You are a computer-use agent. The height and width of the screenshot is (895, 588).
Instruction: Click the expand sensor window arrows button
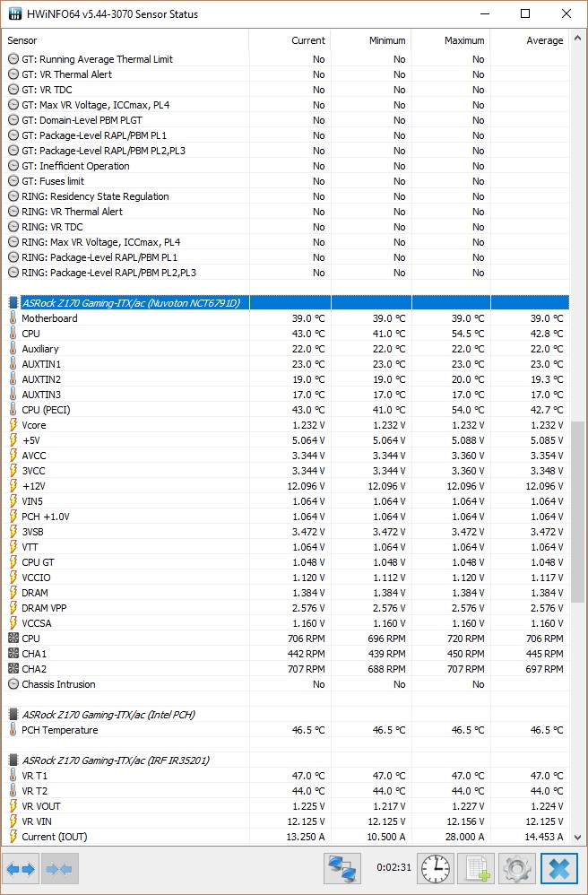coord(22,869)
